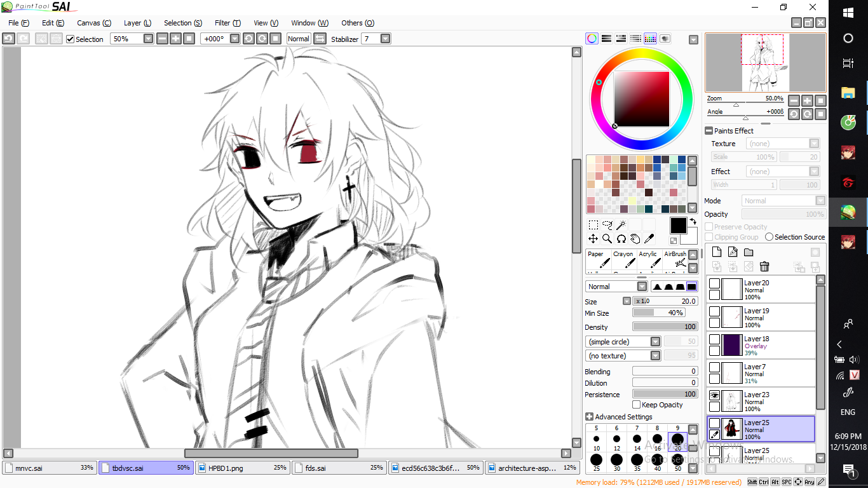Click the brush Density slider
868x488 pixels.
[665, 327]
